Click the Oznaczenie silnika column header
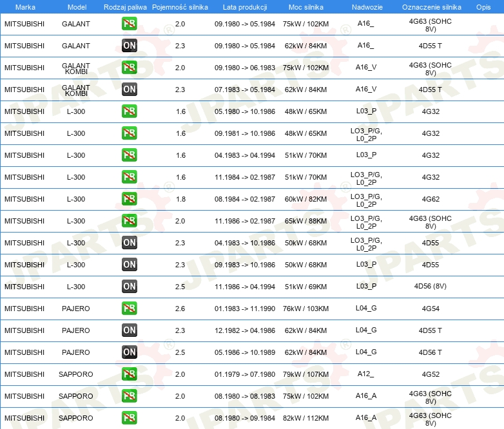504x429 pixels. click(431, 7)
